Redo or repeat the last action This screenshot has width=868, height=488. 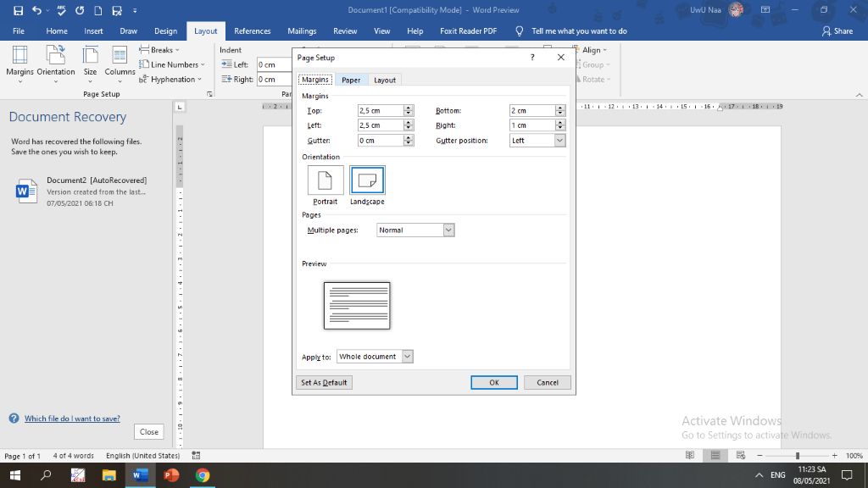coord(80,10)
